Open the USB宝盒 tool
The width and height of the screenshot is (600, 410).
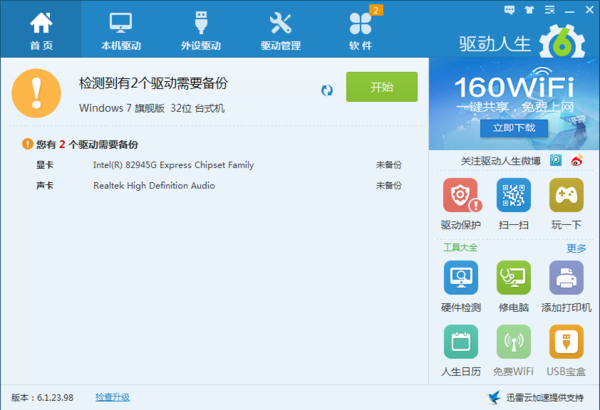566,351
